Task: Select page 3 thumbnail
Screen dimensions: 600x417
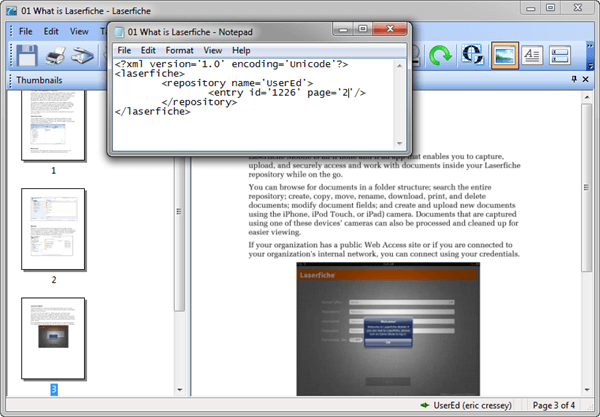Action: pyautogui.click(x=53, y=338)
